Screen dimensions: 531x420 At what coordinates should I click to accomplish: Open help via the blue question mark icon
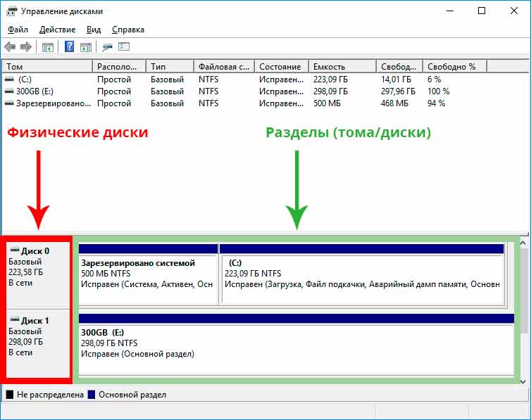point(70,46)
